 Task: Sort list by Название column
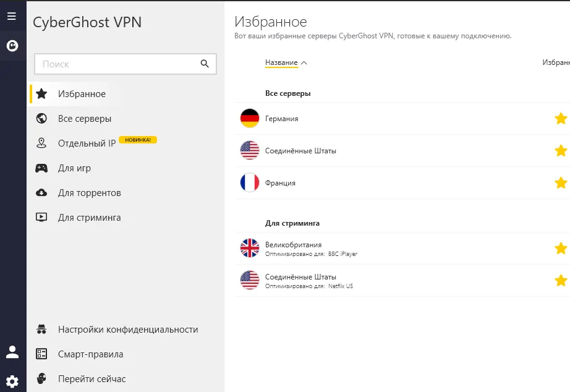pyautogui.click(x=281, y=62)
